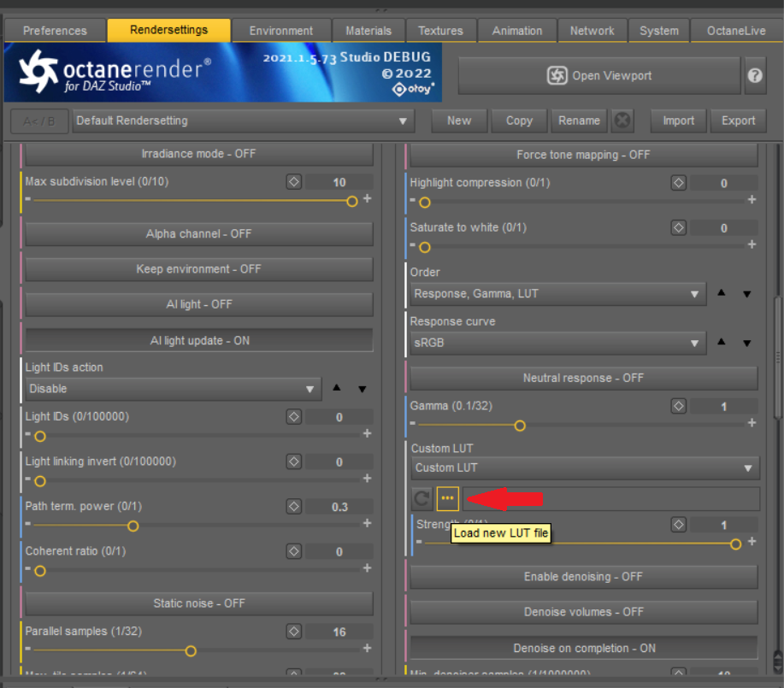The image size is (784, 688).
Task: Toggle AI light - OFF
Action: pyautogui.click(x=199, y=304)
